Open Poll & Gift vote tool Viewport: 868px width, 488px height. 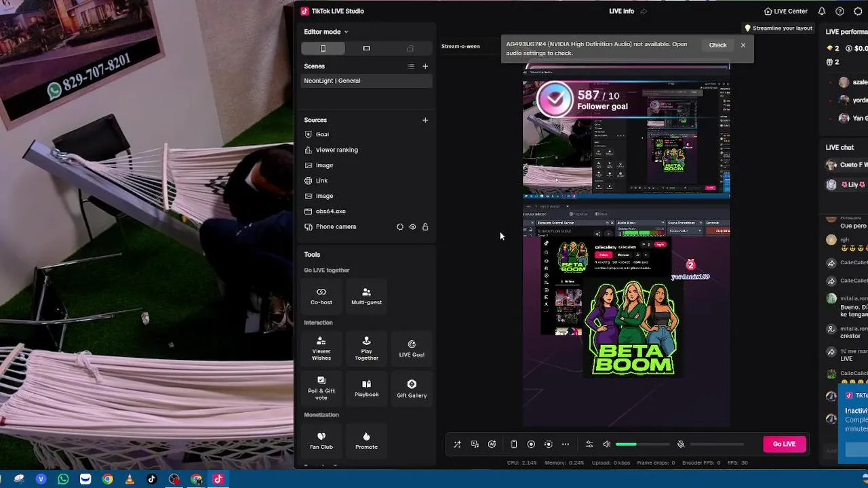321,388
